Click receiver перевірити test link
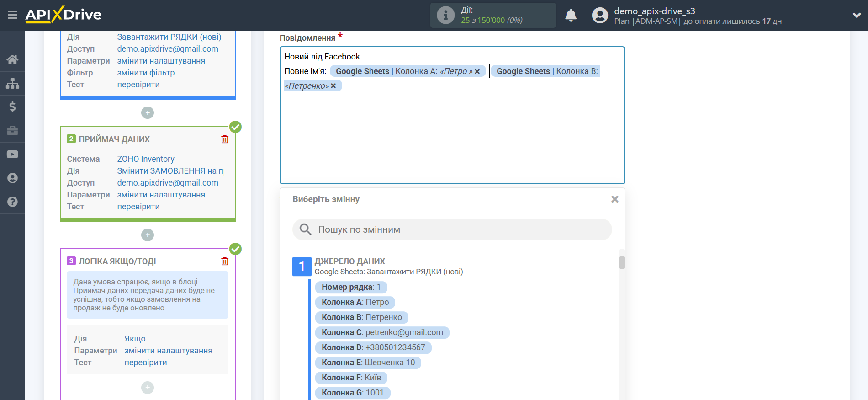 click(x=138, y=207)
